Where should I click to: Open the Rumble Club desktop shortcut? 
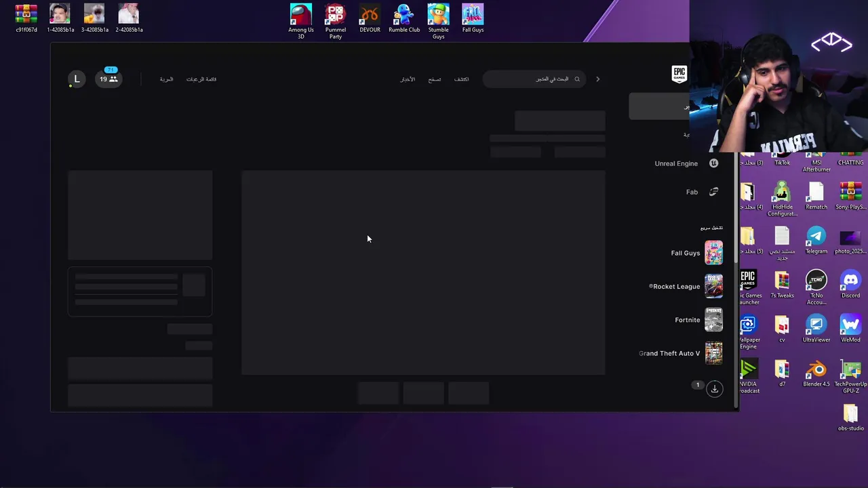coord(404,18)
